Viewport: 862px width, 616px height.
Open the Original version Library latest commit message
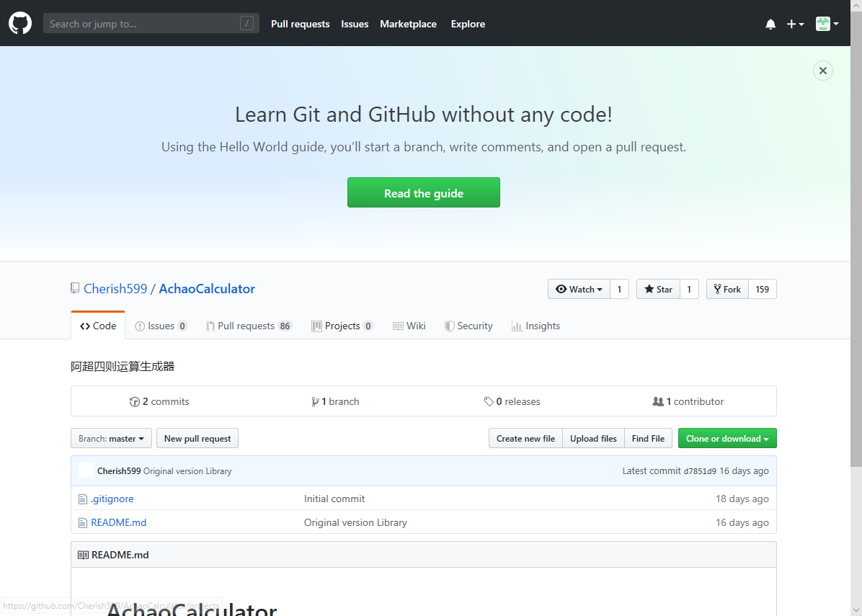[x=187, y=471]
